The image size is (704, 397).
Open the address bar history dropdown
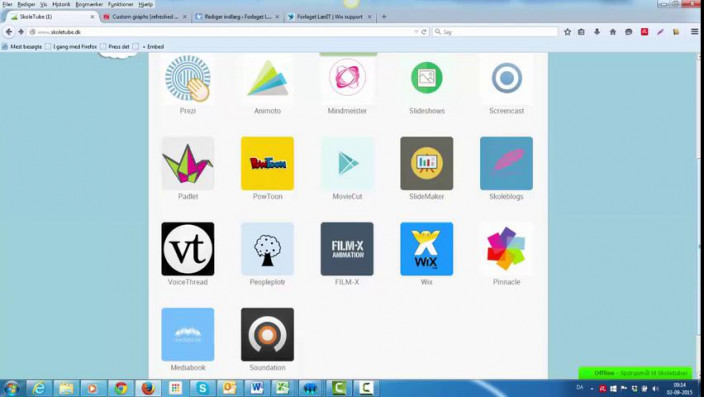[x=416, y=32]
